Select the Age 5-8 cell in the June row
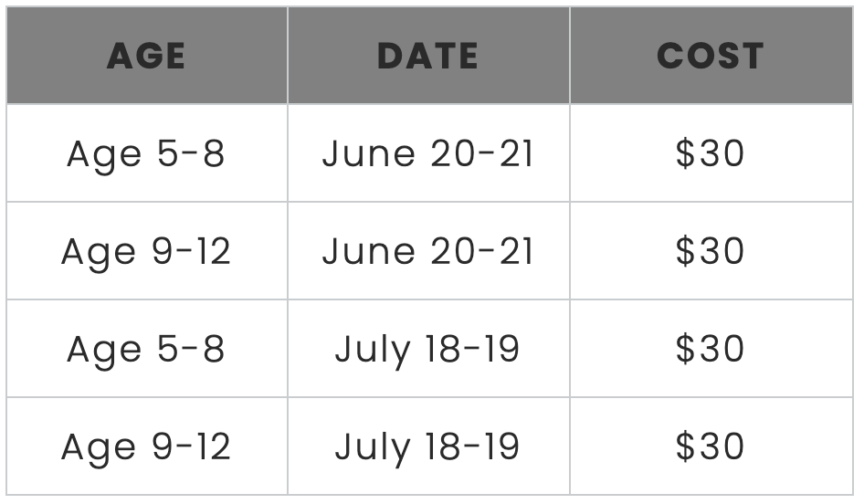The width and height of the screenshot is (864, 504). coord(146,153)
